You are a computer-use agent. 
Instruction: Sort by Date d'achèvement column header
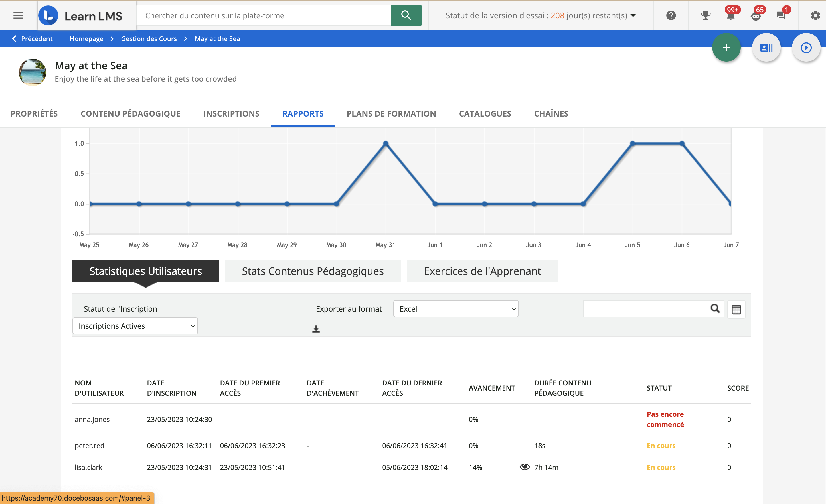pyautogui.click(x=333, y=388)
